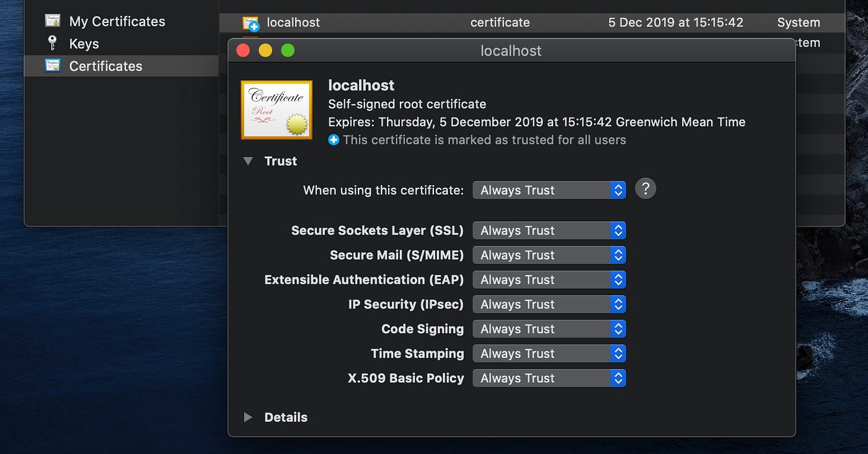The image size is (868, 454).
Task: Expand the Details section triangle
Action: tap(248, 417)
